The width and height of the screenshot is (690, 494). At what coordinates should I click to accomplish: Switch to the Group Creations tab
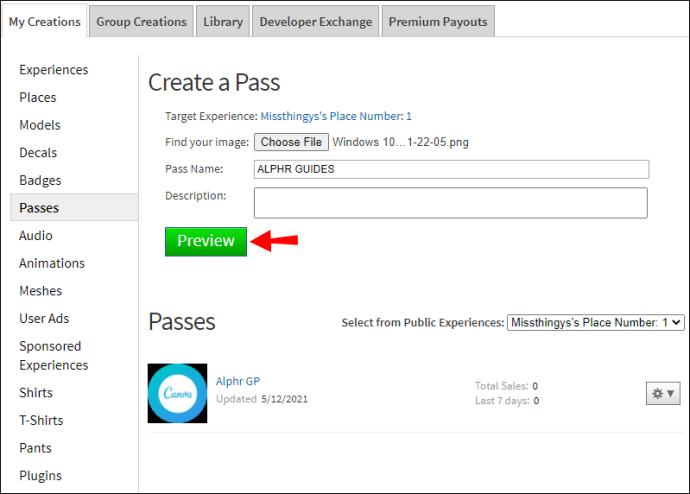point(141,22)
